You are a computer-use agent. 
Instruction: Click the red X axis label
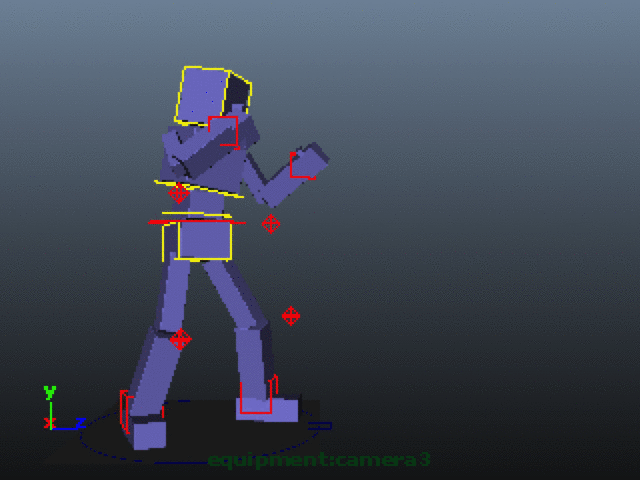coord(49,422)
